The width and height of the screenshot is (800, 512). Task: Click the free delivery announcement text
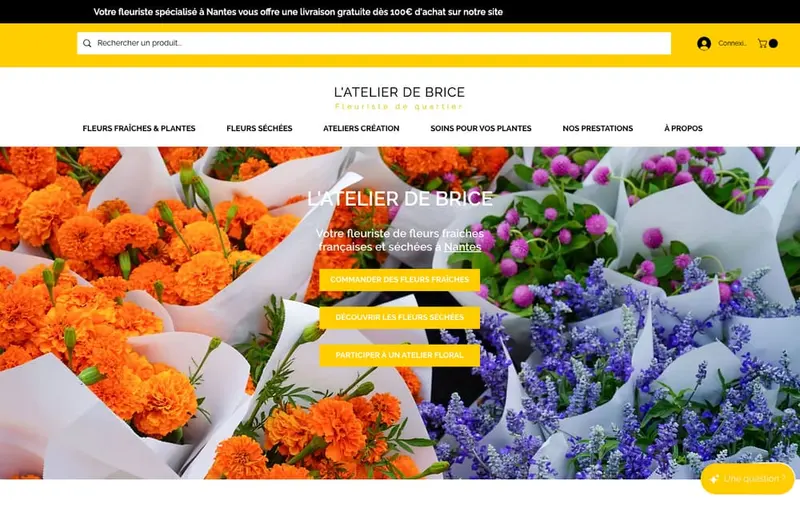pyautogui.click(x=298, y=12)
